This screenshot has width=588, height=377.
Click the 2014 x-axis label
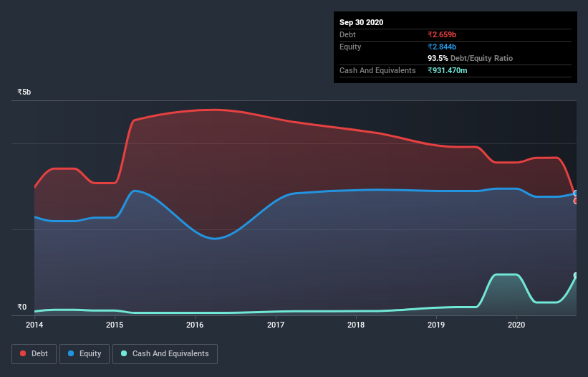point(34,325)
